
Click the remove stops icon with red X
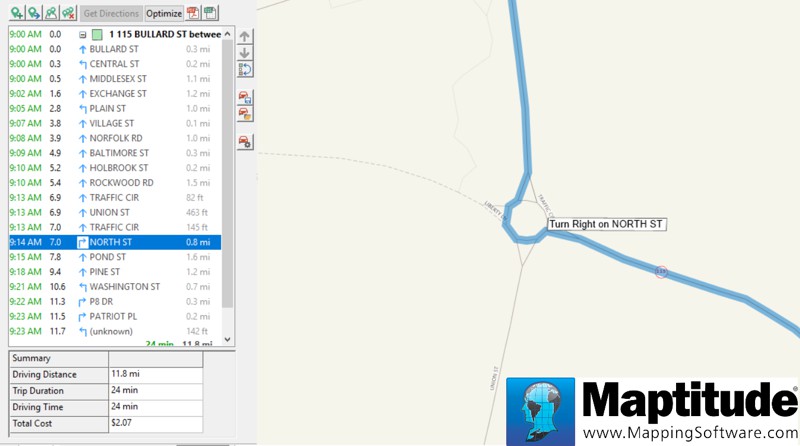pyautogui.click(x=68, y=13)
